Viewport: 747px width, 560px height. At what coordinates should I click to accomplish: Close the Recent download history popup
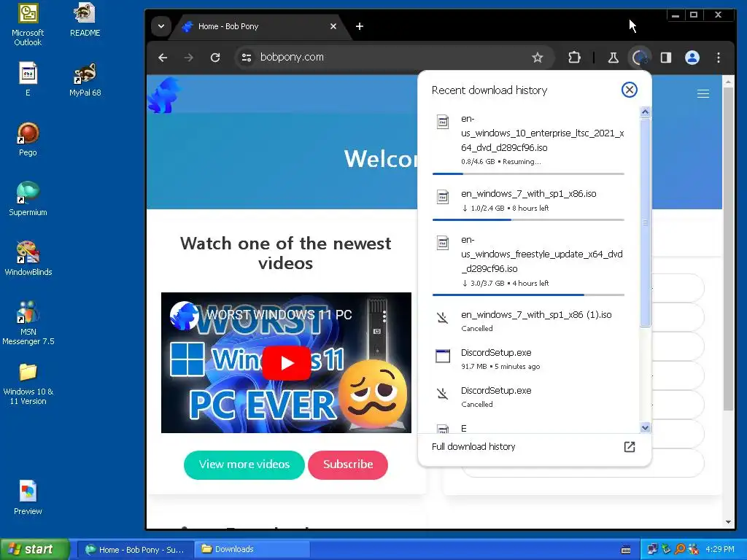tap(630, 90)
